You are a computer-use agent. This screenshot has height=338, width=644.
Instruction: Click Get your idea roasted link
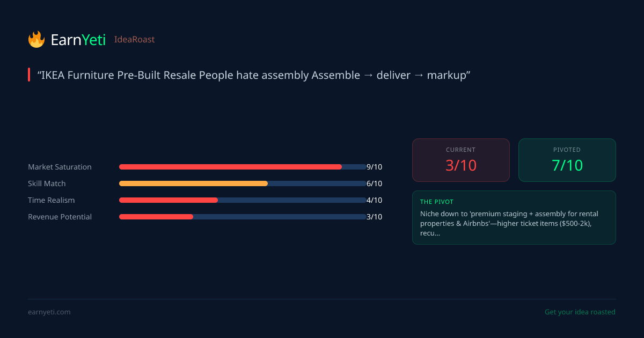[580, 312]
